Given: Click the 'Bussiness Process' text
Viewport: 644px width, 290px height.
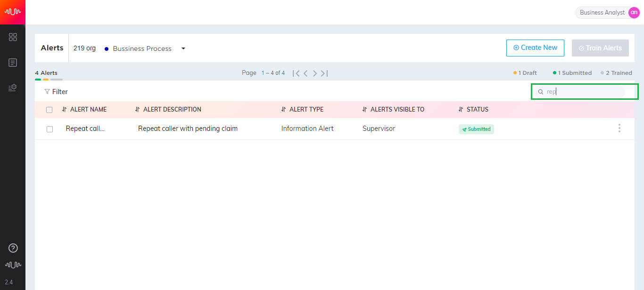Looking at the screenshot, I should coord(142,48).
